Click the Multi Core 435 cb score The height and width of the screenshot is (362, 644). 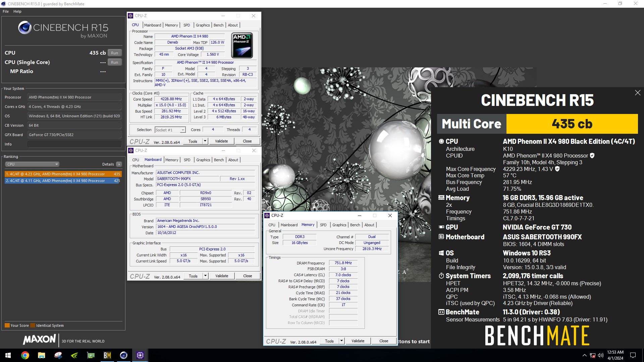(x=572, y=124)
